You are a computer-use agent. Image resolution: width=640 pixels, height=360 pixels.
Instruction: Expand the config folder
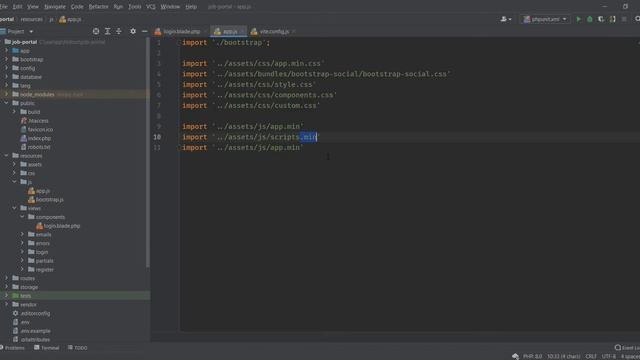point(7,68)
